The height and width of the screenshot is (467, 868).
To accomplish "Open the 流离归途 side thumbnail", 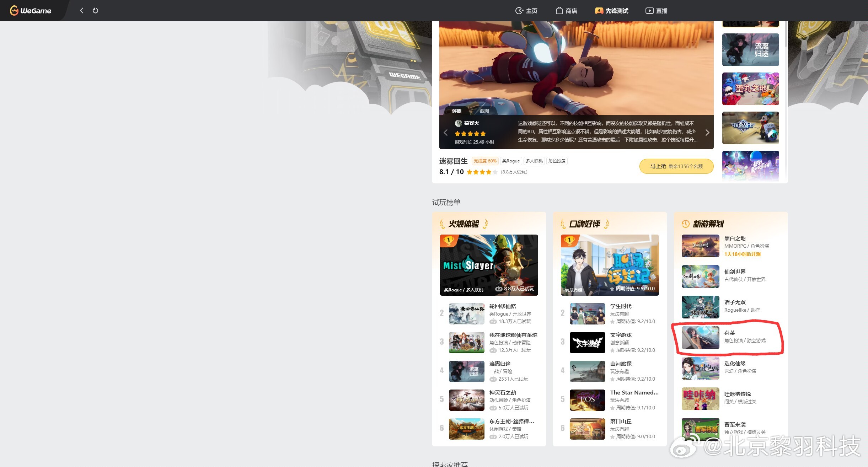I will 750,50.
